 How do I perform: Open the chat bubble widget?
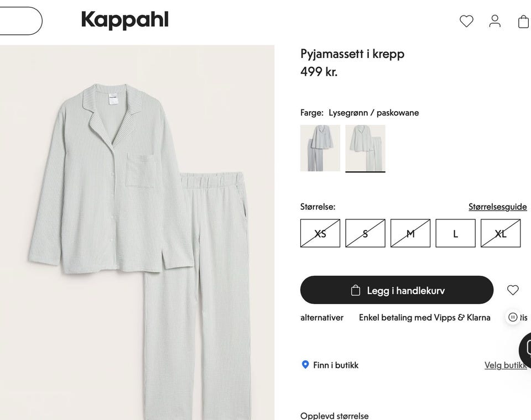pyautogui.click(x=525, y=349)
